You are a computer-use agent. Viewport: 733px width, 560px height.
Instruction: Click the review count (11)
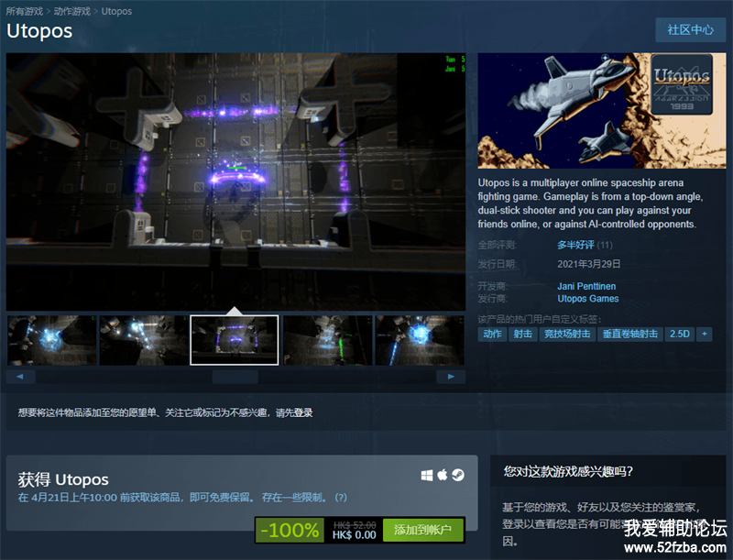click(x=605, y=245)
